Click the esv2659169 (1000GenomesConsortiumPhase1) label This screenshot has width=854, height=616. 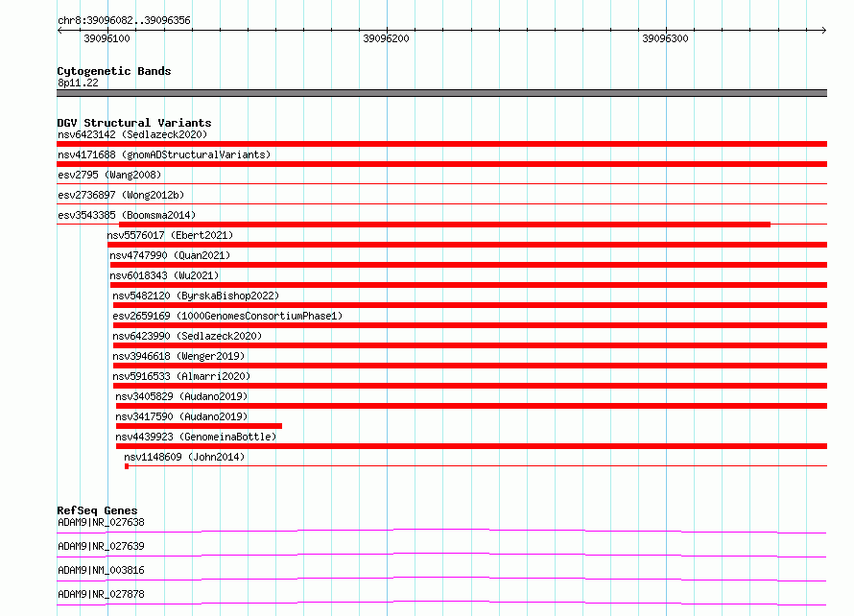point(227,316)
